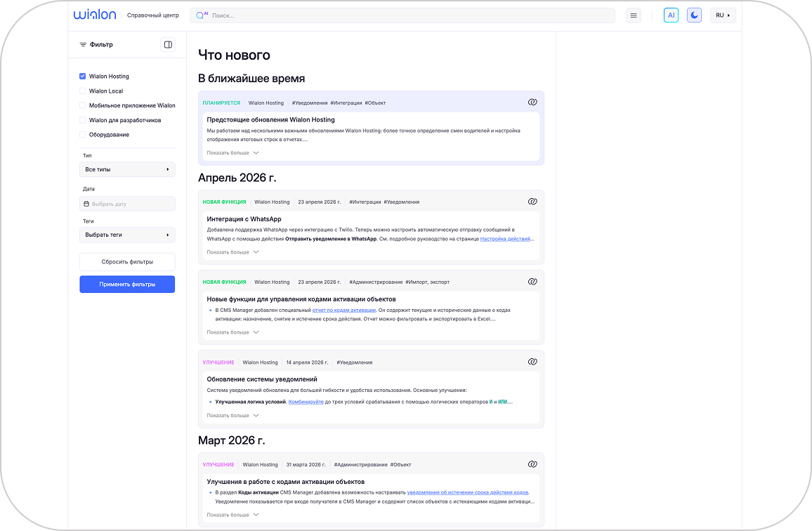Copy link icon for Улучшения в работе card
Viewport: 812px width, 531px height.
(x=532, y=464)
